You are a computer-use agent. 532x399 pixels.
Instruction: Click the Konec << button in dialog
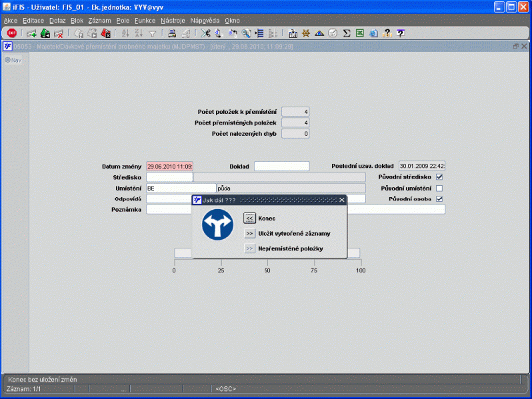pyautogui.click(x=249, y=218)
